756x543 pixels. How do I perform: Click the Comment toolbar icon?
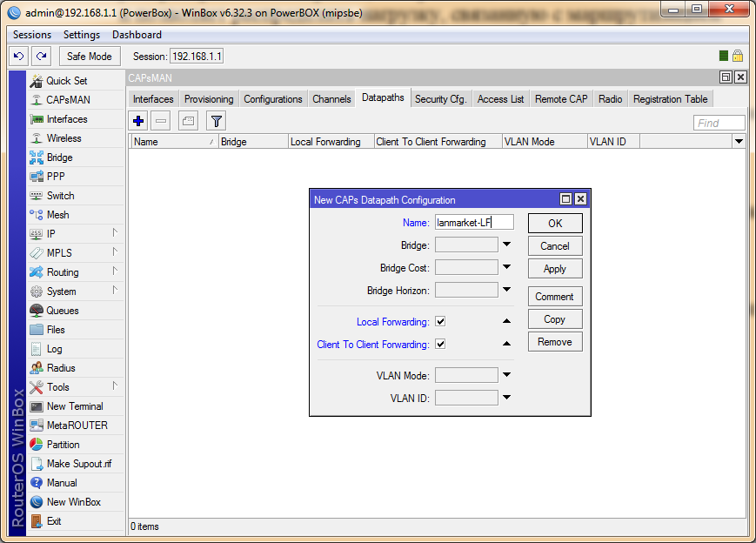pyautogui.click(x=188, y=121)
